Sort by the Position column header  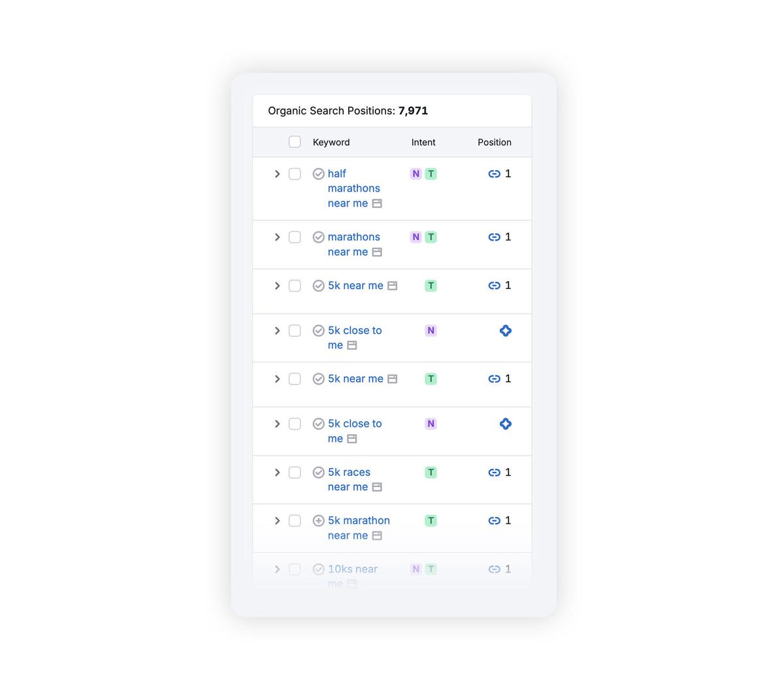click(x=494, y=143)
